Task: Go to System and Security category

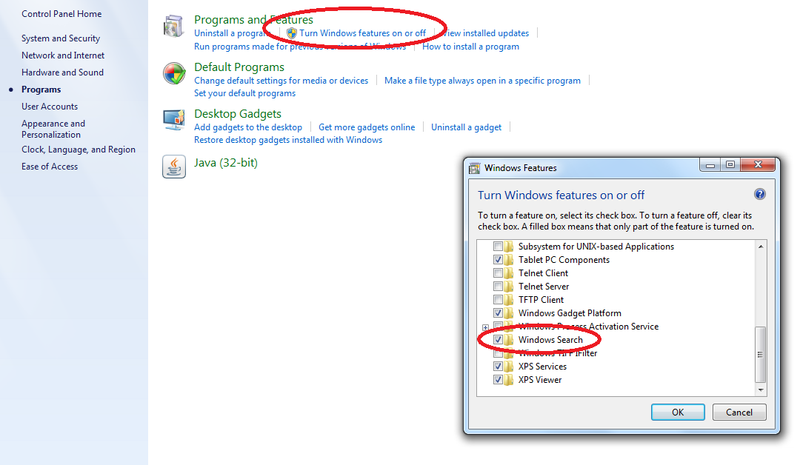Action: point(61,38)
